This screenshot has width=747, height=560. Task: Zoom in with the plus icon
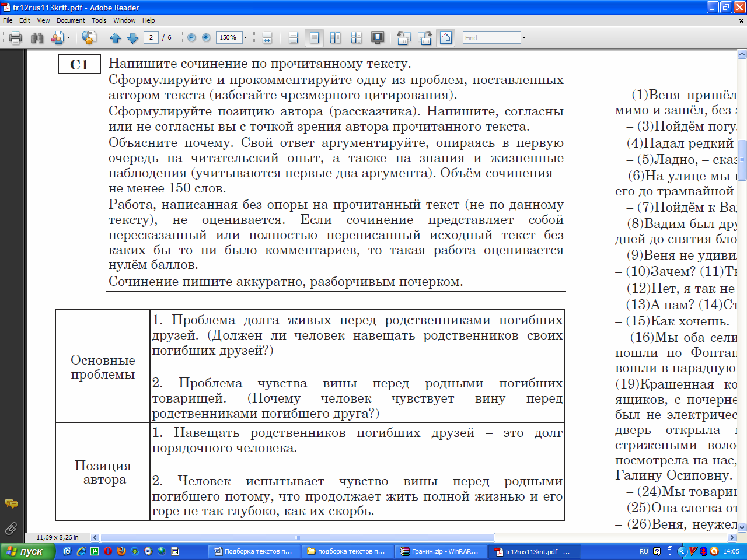(206, 38)
